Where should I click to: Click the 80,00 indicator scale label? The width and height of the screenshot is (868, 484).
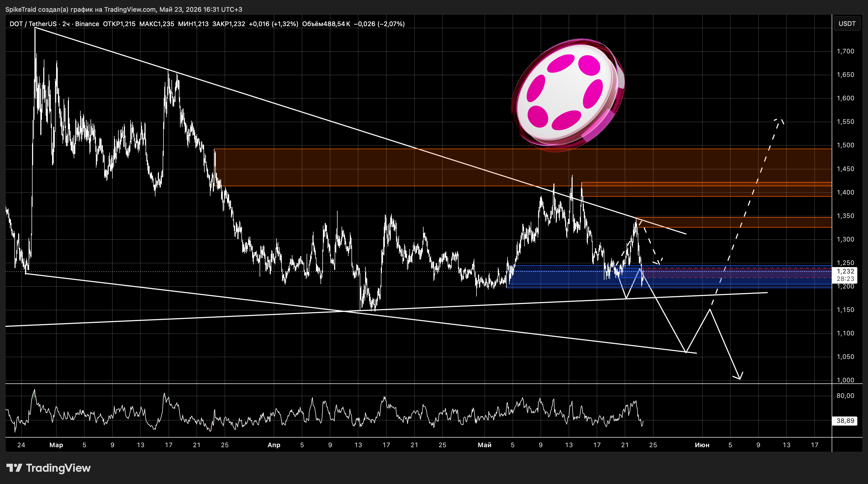(845, 395)
